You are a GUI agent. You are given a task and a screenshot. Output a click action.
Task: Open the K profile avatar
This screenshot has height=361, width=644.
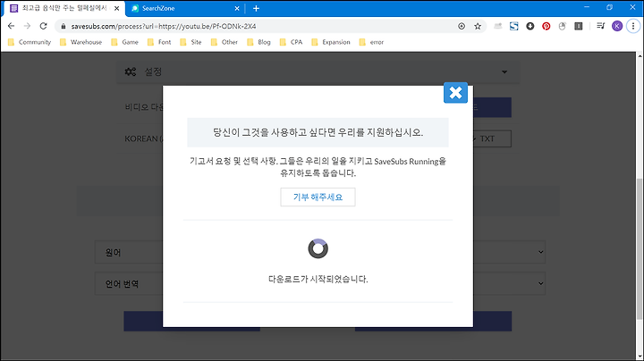[x=617, y=26]
